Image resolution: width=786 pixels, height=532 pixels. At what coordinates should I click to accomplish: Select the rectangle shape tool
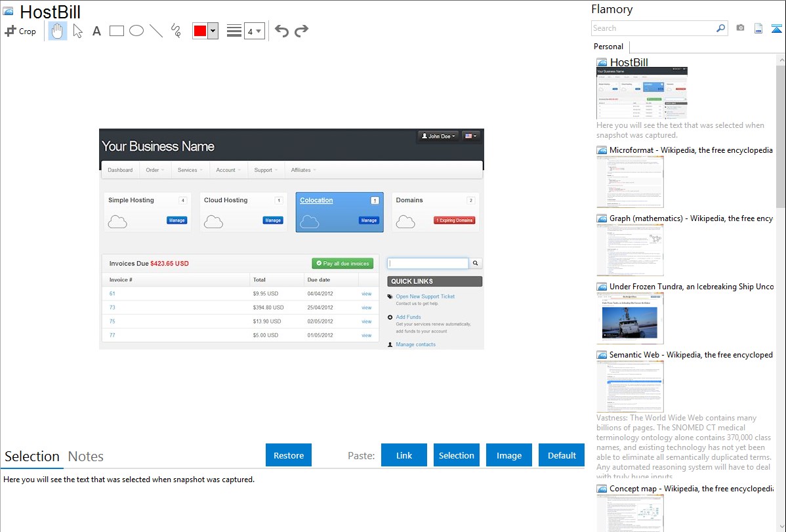[117, 31]
